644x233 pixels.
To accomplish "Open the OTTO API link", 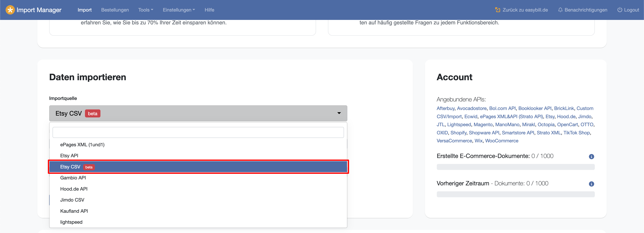I will (587, 125).
